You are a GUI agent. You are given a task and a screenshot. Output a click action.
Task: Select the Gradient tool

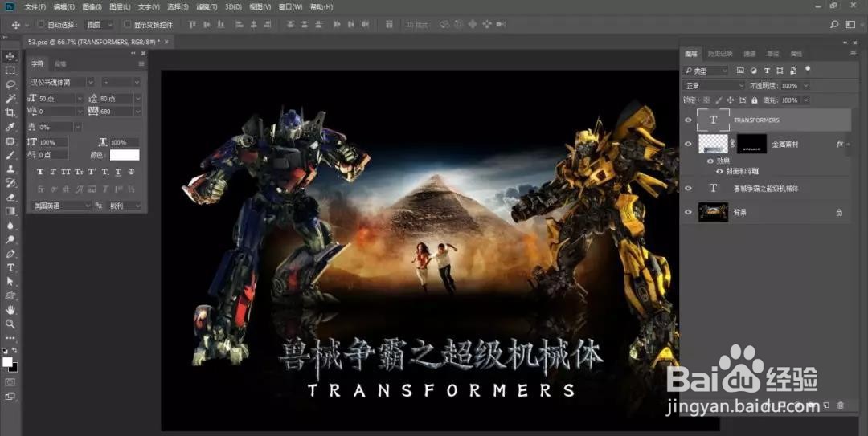coord(10,211)
